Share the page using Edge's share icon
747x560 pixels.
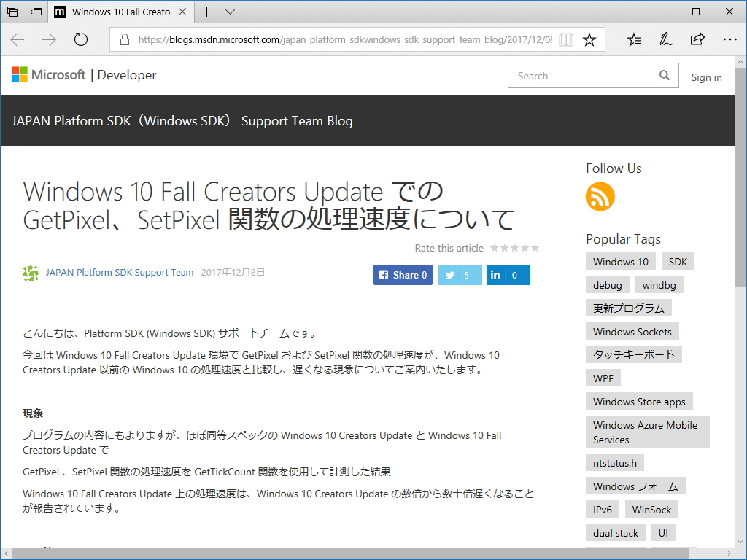coord(697,39)
